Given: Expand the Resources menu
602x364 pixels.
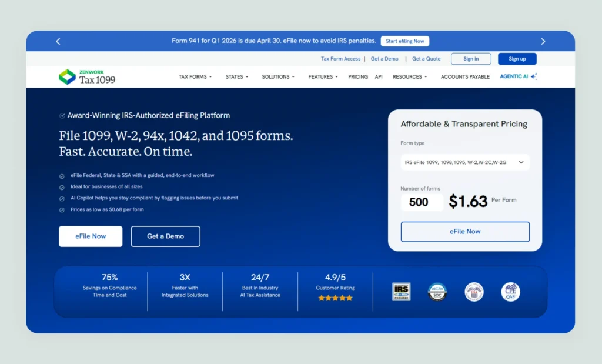Looking at the screenshot, I should coord(410,77).
